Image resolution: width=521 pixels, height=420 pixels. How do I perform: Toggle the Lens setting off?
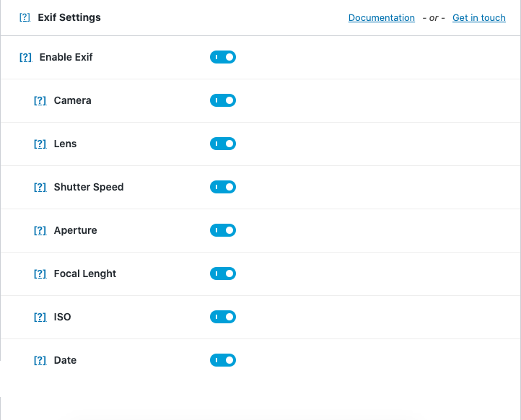[223, 144]
